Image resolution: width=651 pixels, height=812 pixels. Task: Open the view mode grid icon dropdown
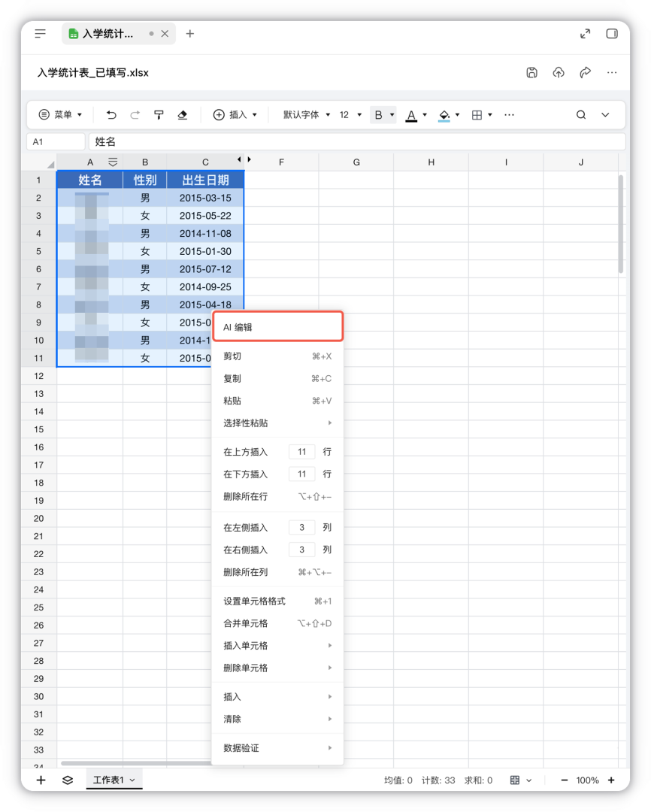coord(520,780)
